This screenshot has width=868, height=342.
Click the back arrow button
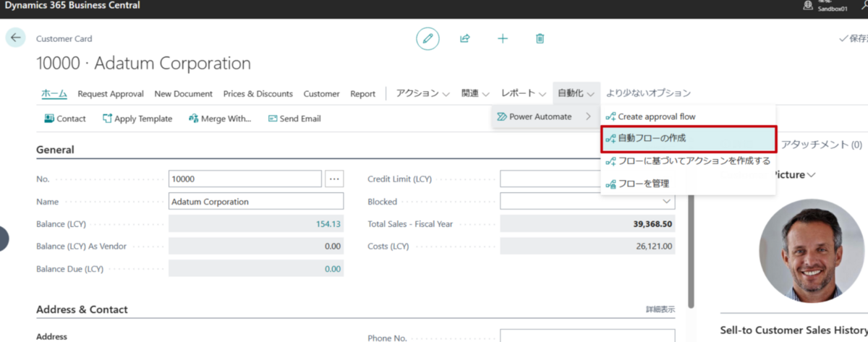click(x=16, y=38)
